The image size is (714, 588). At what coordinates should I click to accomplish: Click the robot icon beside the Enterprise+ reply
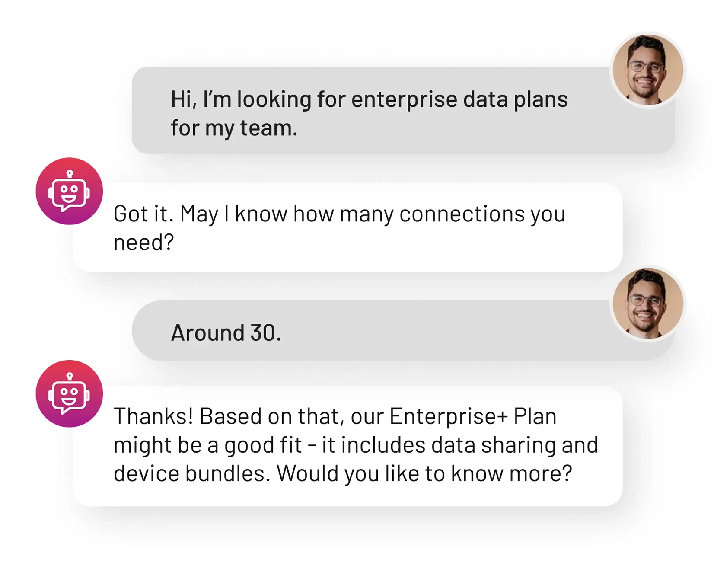click(69, 393)
